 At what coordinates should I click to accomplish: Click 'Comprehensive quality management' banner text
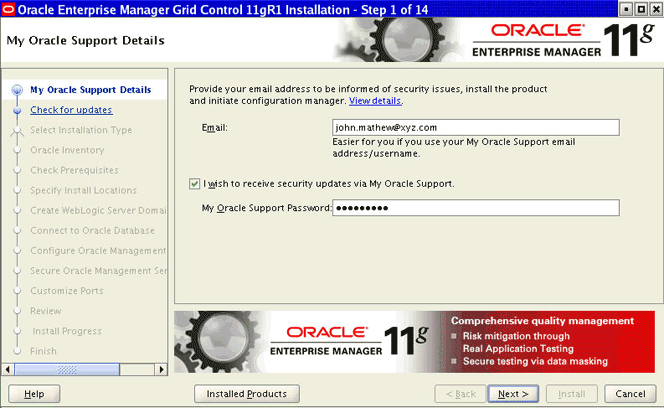[x=542, y=321]
